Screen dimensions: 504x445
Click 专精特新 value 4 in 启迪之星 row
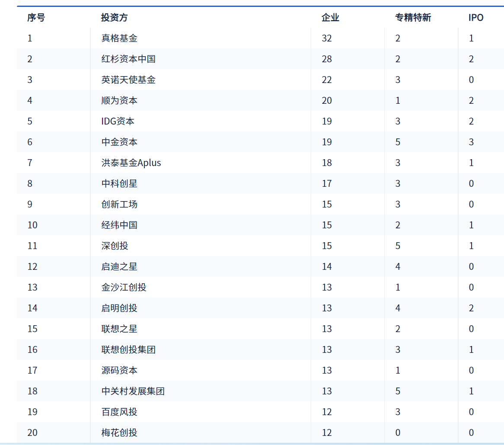coord(398,266)
